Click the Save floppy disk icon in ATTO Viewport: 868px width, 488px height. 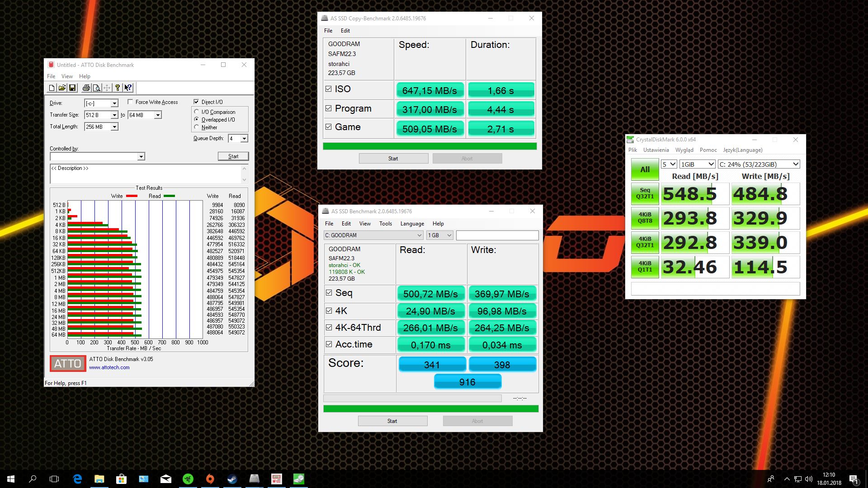[72, 88]
